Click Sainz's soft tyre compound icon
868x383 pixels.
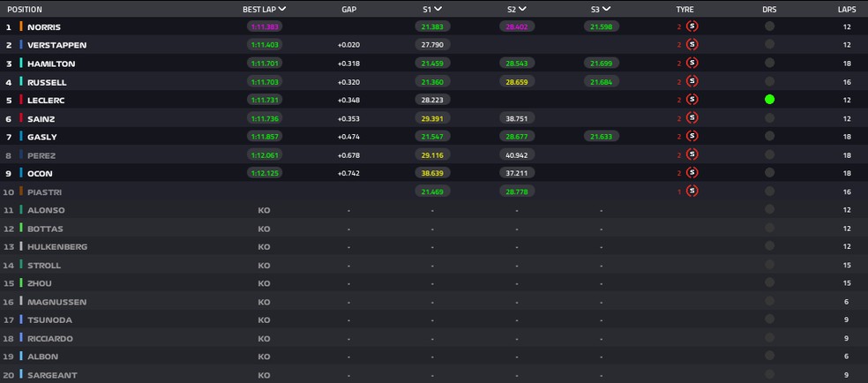692,118
